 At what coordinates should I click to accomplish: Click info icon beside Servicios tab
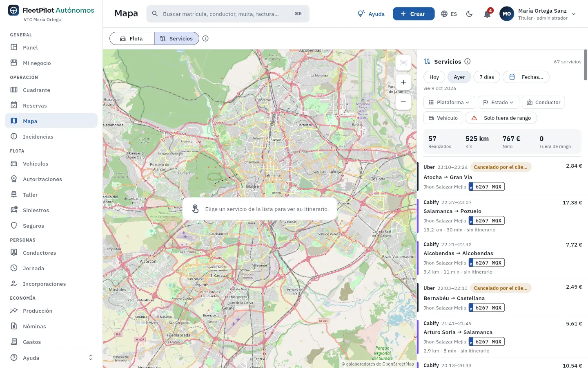click(x=205, y=38)
